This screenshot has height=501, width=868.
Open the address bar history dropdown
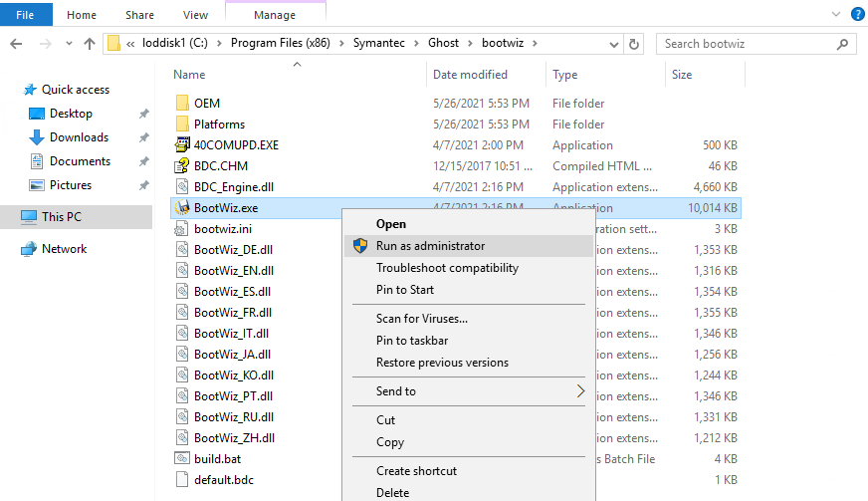613,44
